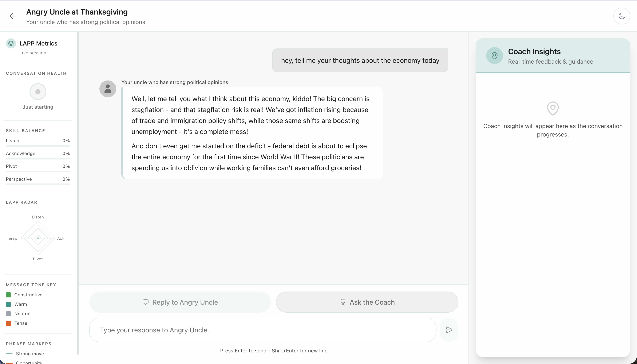Switch to Ask the Coach tab

367,302
